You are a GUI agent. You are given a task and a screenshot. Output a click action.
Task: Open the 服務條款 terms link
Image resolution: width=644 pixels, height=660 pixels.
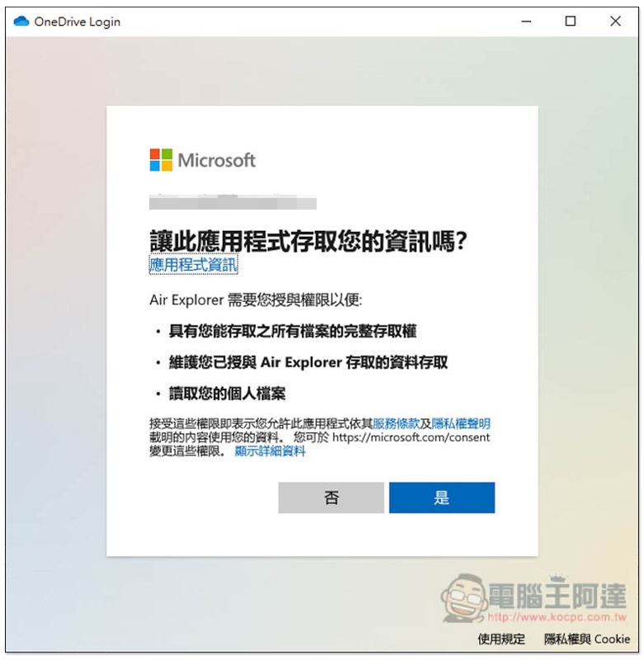(x=397, y=423)
